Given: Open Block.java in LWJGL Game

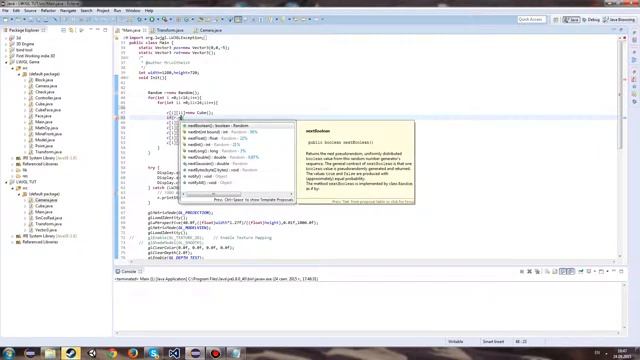Looking at the screenshot, I should click(x=44, y=80).
